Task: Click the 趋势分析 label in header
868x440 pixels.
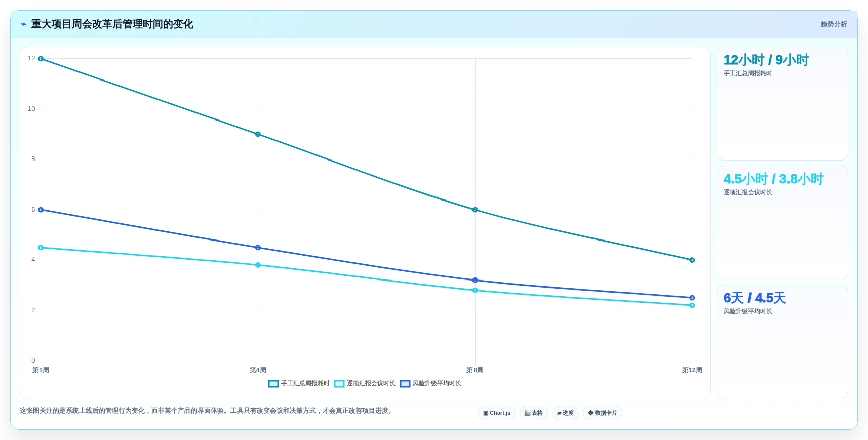Action: [834, 24]
